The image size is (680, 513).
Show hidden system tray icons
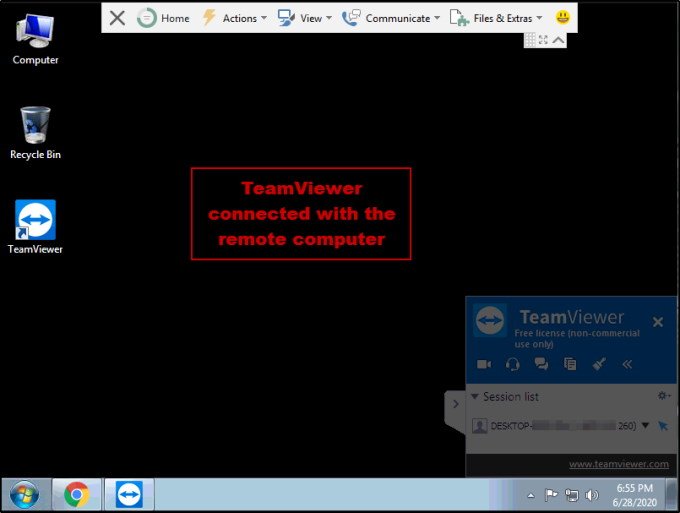531,495
